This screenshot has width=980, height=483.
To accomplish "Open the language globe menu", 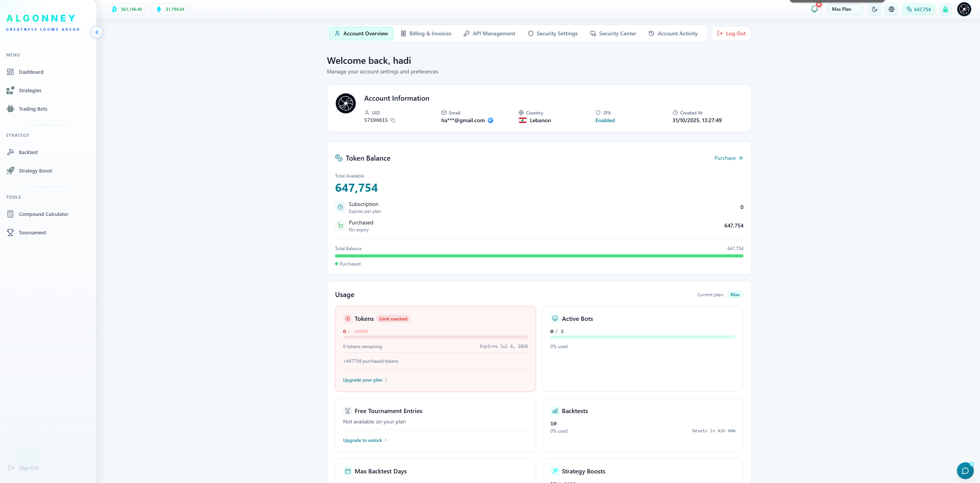I will pyautogui.click(x=892, y=9).
